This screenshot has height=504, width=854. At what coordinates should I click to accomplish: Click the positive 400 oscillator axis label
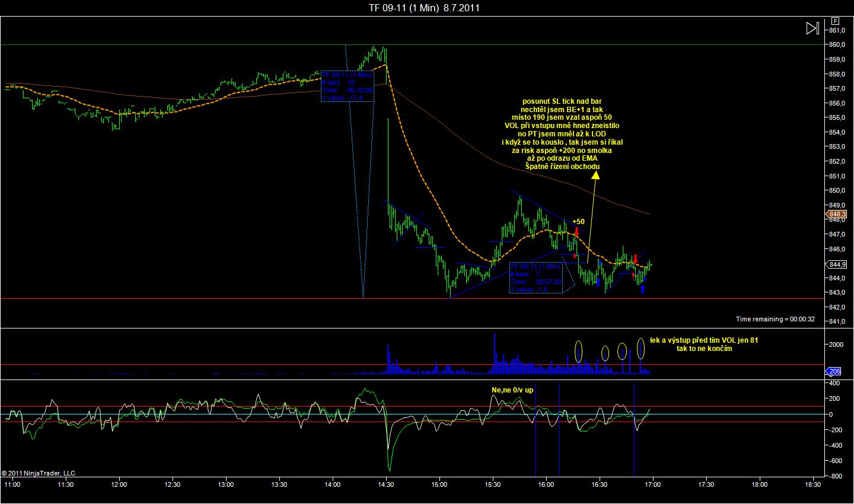coord(834,383)
